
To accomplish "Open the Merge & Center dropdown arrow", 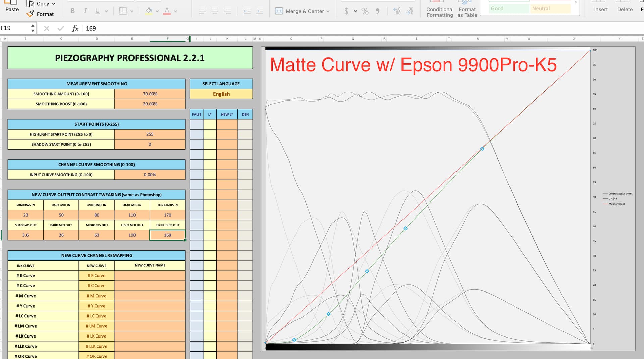I will coord(328,11).
